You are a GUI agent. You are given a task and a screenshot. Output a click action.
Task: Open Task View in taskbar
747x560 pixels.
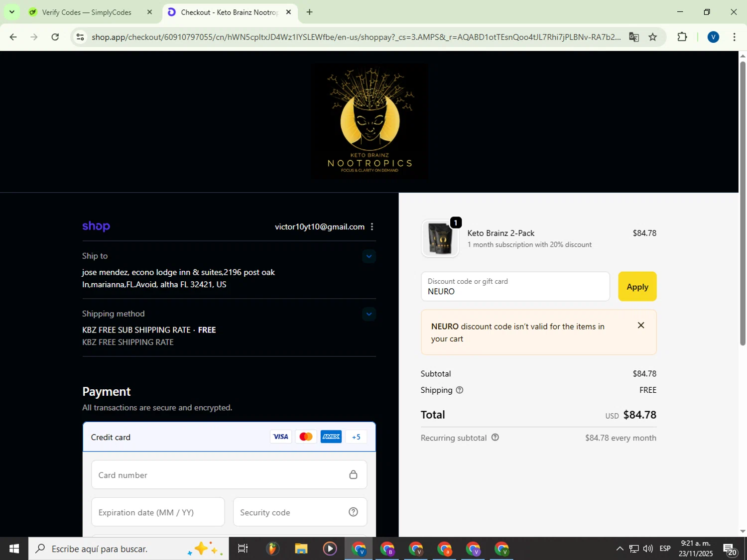(243, 549)
